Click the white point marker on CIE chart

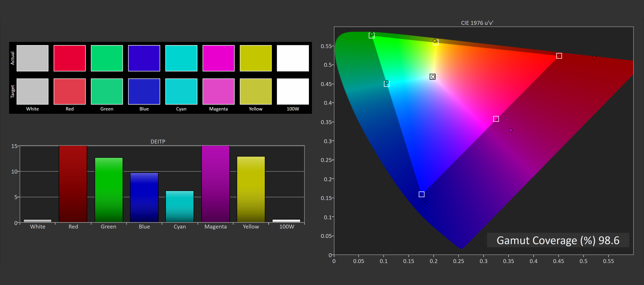[x=433, y=76]
